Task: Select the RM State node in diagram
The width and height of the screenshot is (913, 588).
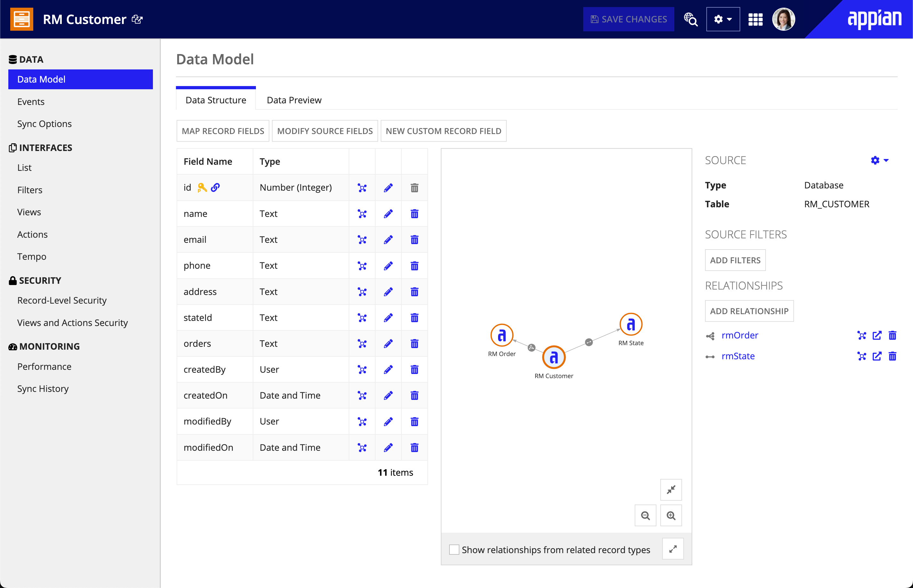Action: pyautogui.click(x=631, y=324)
